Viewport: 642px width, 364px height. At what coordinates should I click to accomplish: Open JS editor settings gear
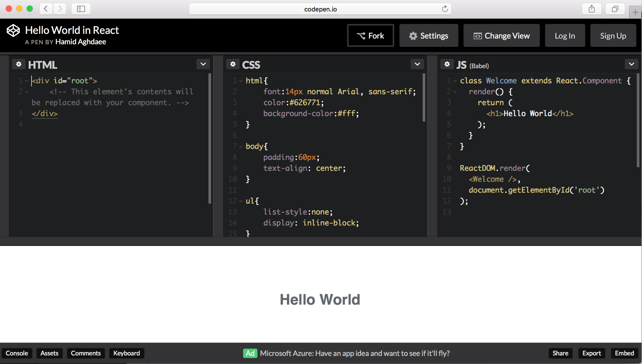[447, 64]
